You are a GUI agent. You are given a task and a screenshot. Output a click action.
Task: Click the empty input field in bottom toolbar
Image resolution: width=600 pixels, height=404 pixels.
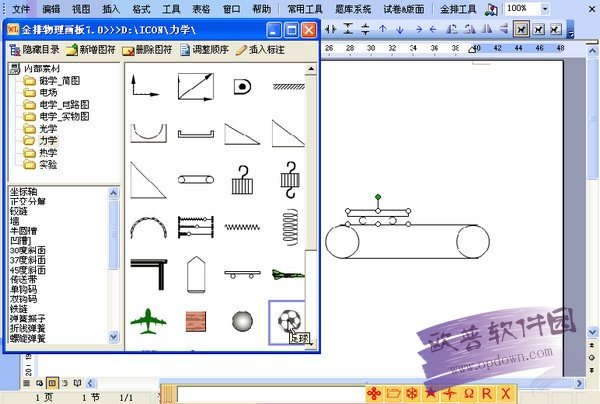271,394
